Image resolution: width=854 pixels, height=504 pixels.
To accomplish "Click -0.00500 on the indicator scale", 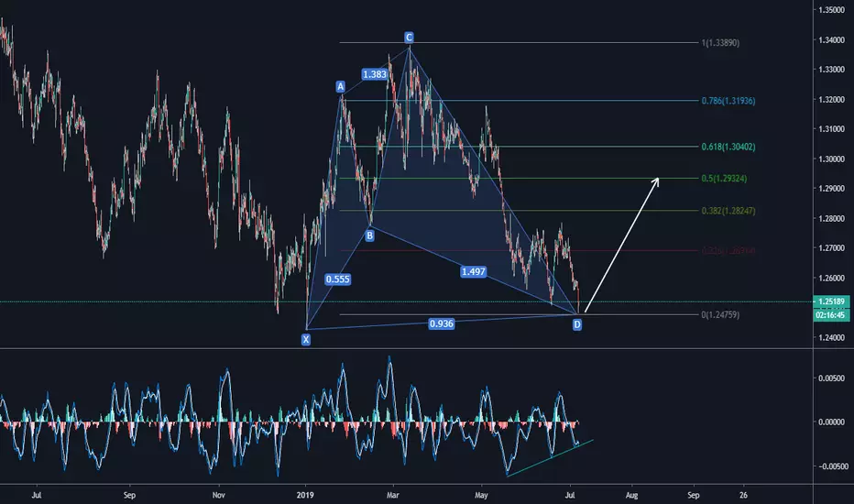I will [833, 466].
